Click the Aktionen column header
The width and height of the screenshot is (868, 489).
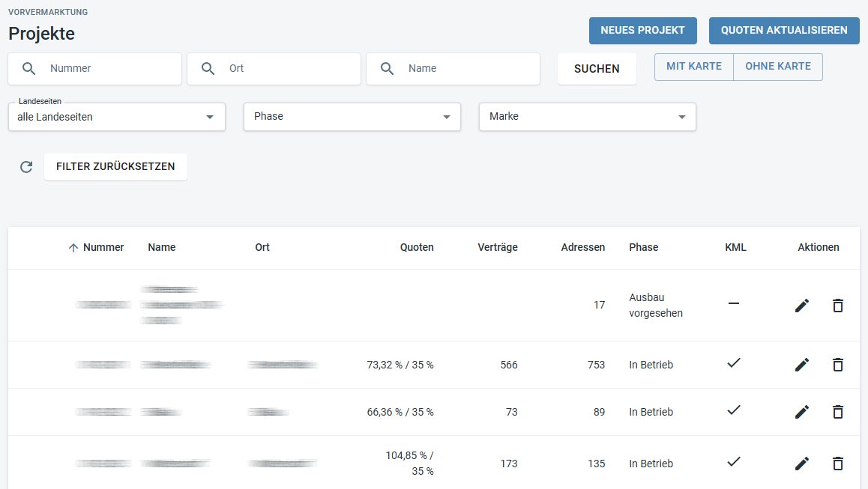coord(819,247)
